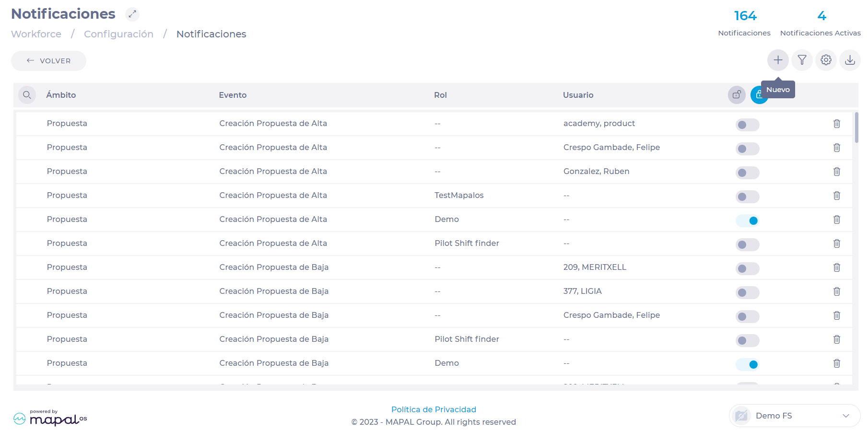Delete the TestMapalos notification row
The width and height of the screenshot is (868, 430).
(x=837, y=196)
